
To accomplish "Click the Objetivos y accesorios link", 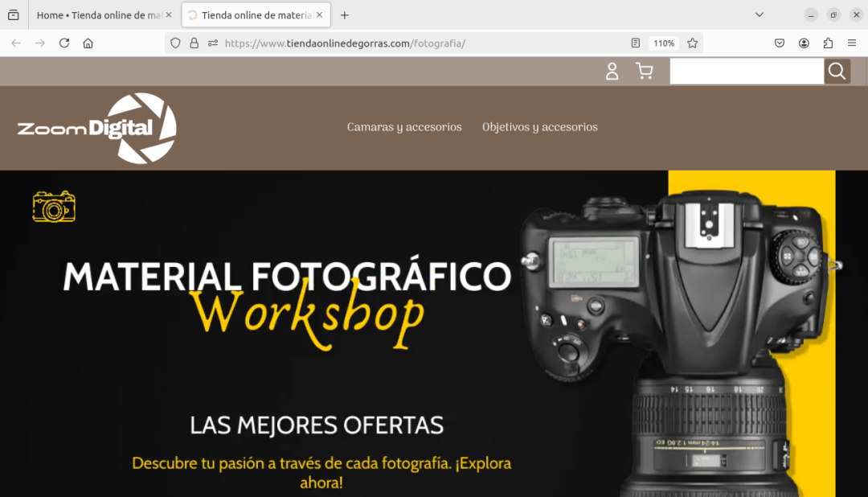I will [x=539, y=127].
